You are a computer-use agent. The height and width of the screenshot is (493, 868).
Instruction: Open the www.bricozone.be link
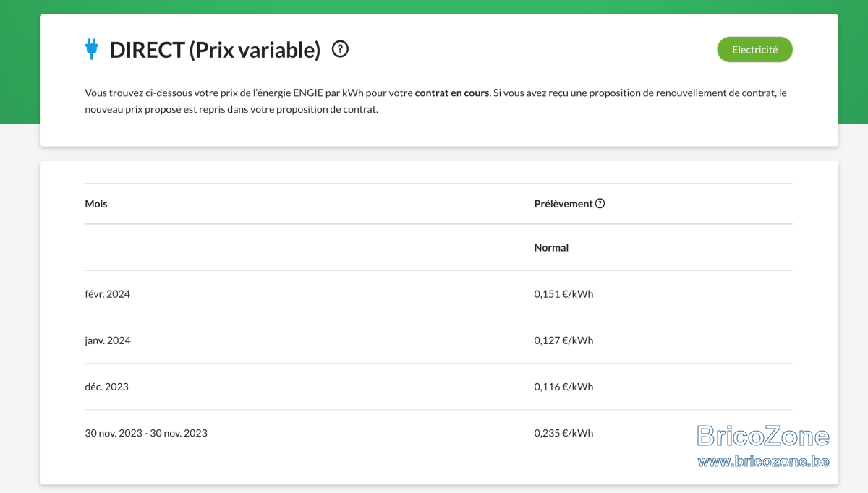click(x=763, y=461)
